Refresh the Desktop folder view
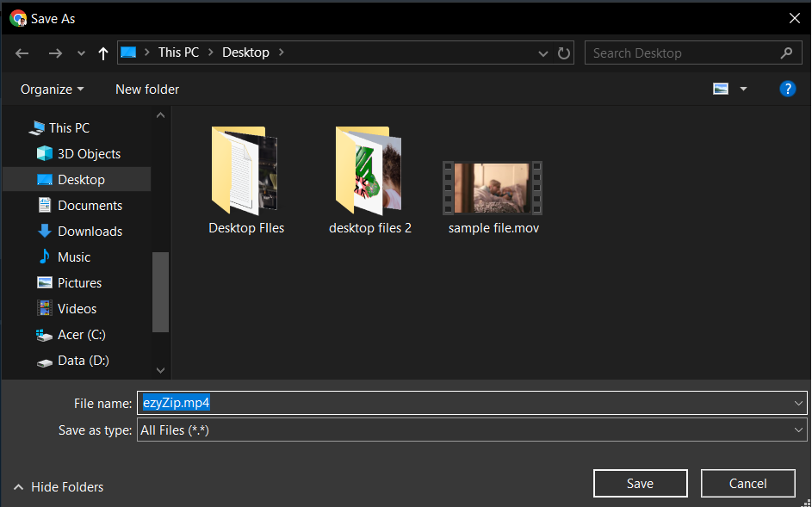812x507 pixels. coord(564,53)
